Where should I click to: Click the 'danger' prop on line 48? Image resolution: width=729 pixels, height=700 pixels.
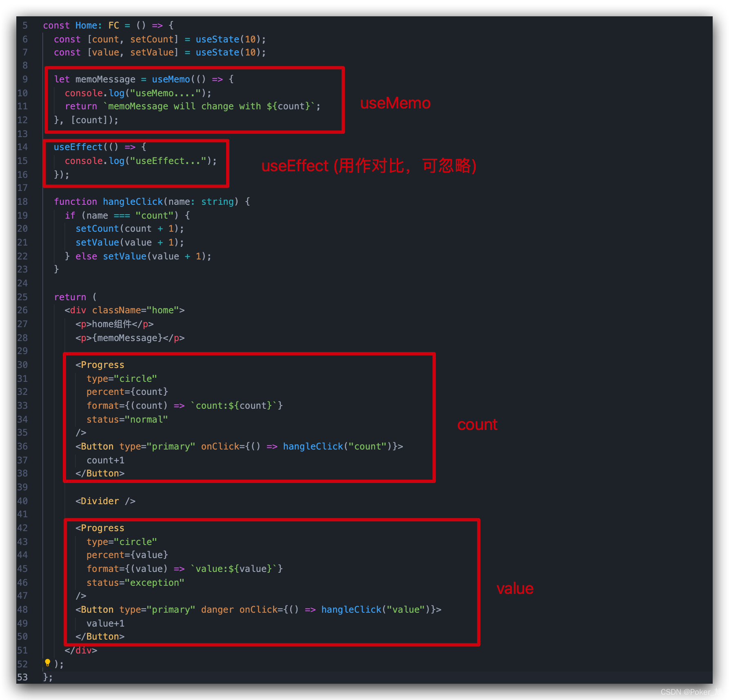[218, 609]
